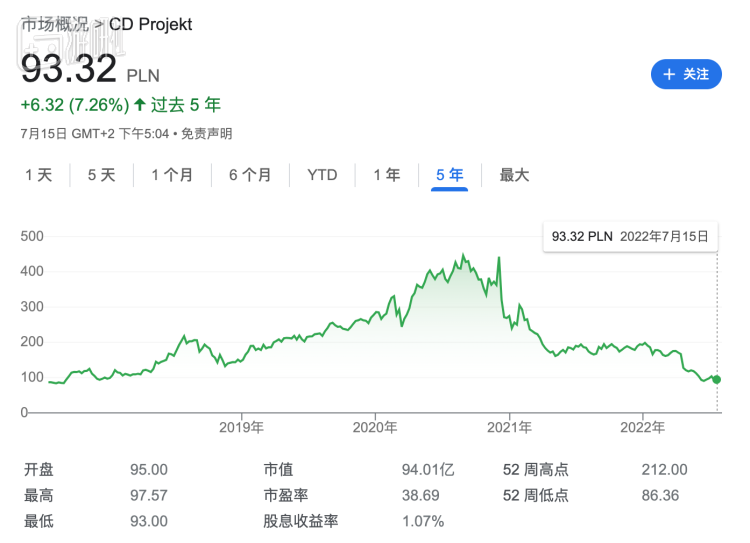Click the 开盘 value 95.00
The image size is (750, 543).
pyautogui.click(x=149, y=470)
